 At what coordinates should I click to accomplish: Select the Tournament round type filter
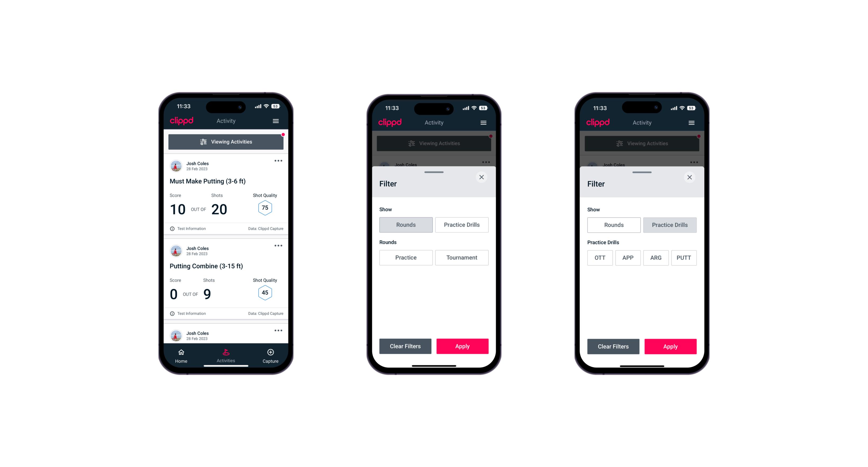tap(461, 257)
